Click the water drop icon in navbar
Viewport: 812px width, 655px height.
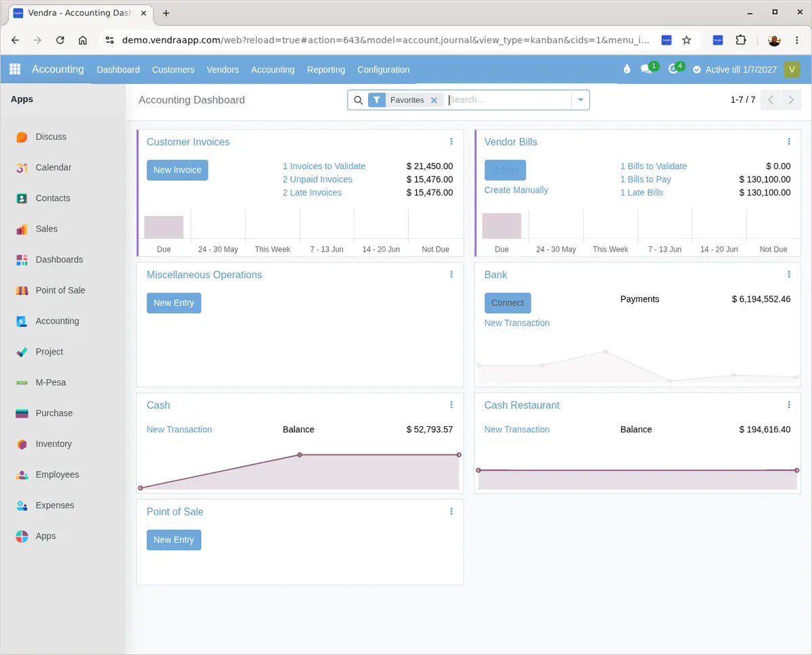(627, 69)
